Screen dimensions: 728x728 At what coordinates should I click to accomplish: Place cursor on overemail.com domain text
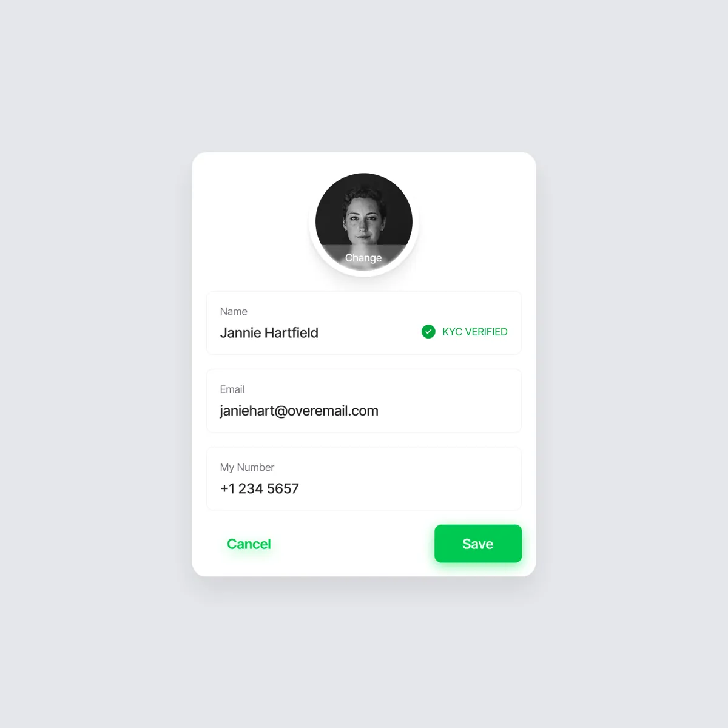tap(333, 411)
